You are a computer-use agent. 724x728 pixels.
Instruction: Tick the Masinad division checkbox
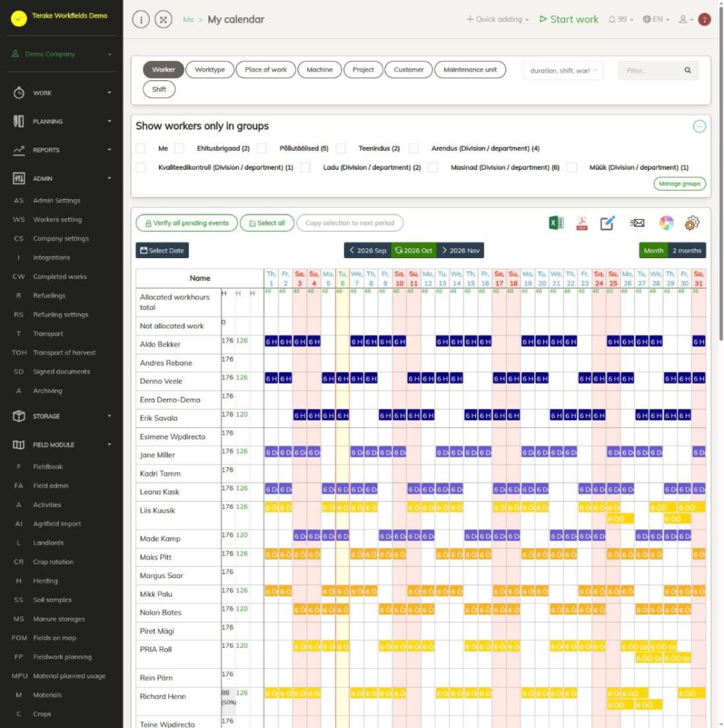433,167
